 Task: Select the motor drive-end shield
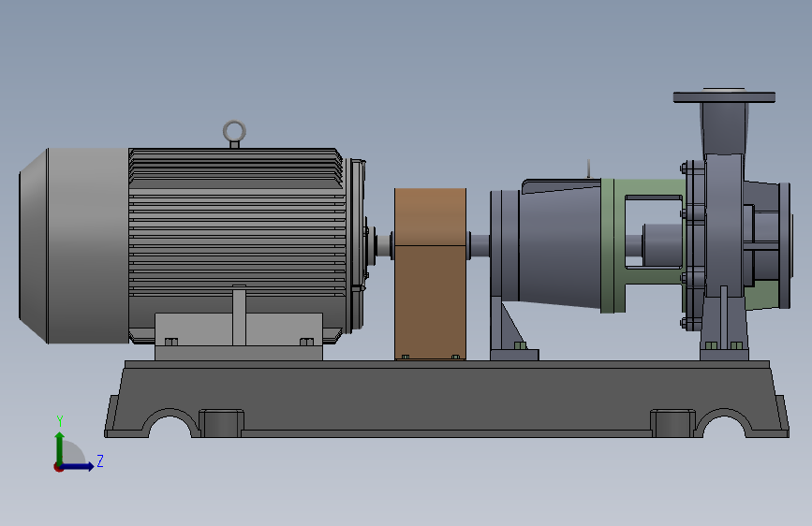pyautogui.click(x=356, y=246)
